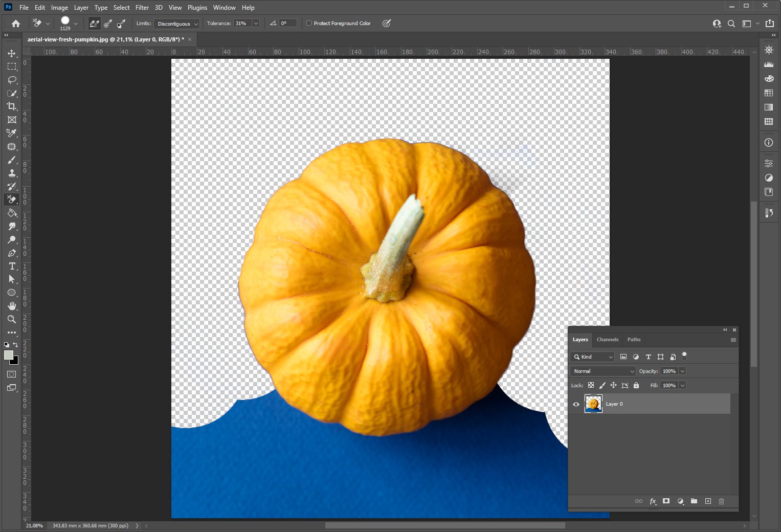Enable Protect Foreground Color checkbox
Screen dimensions: 781x532
[309, 24]
